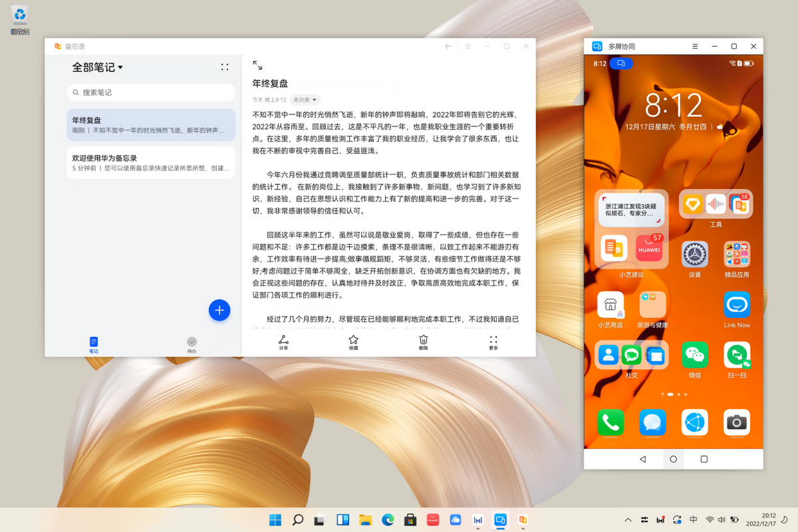The image size is (798, 532).
Task: Select the 年终复盘 note in list
Action: (x=151, y=125)
